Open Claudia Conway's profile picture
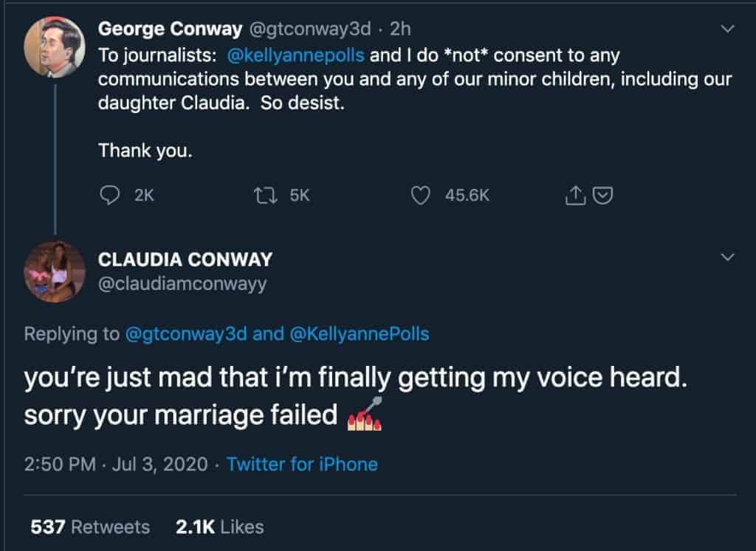The height and width of the screenshot is (551, 756). (x=55, y=271)
